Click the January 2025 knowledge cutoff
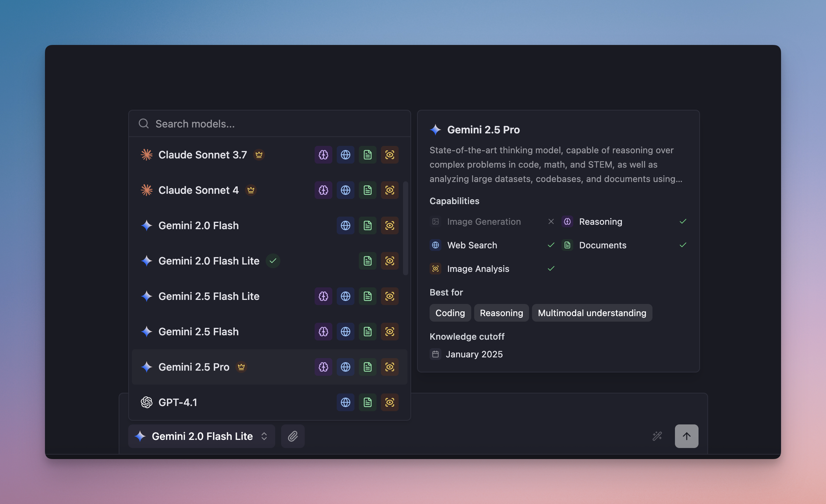The image size is (826, 504). click(x=474, y=354)
